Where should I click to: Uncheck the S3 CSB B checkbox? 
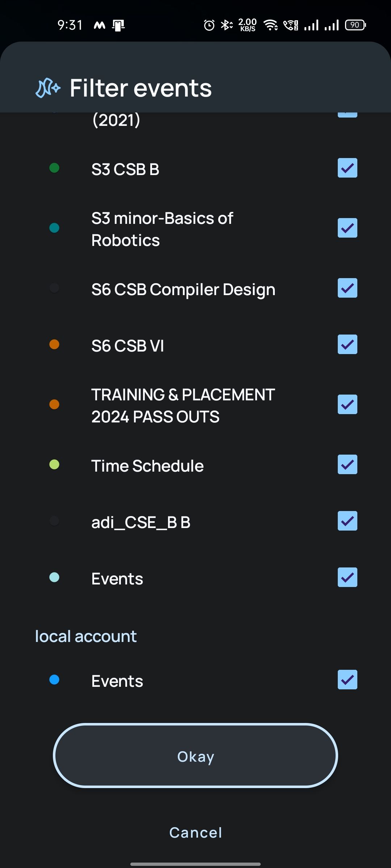tap(348, 168)
